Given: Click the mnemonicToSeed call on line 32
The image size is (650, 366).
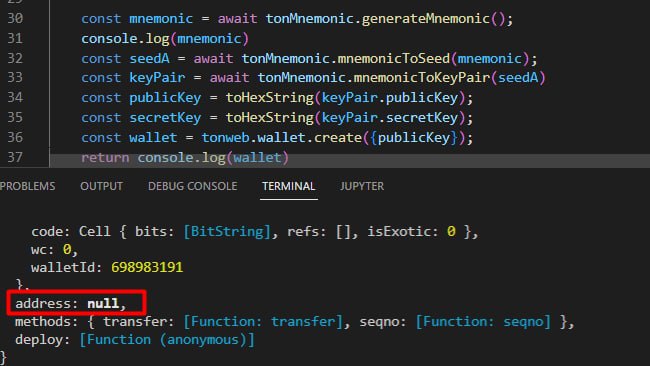Looking at the screenshot, I should point(394,58).
